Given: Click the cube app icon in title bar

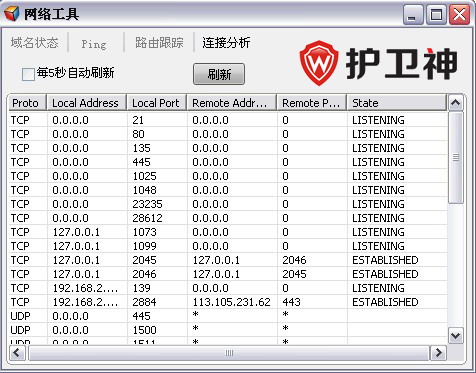Looking at the screenshot, I should point(11,14).
